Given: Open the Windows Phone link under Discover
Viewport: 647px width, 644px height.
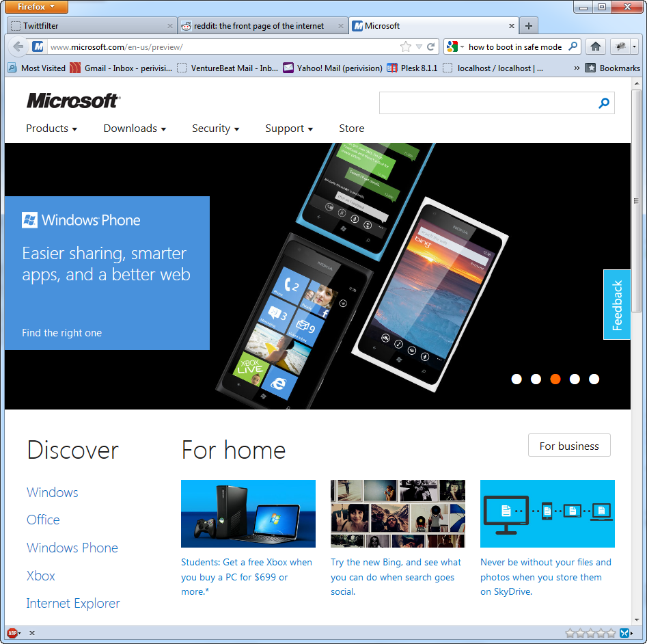Looking at the screenshot, I should (x=72, y=548).
